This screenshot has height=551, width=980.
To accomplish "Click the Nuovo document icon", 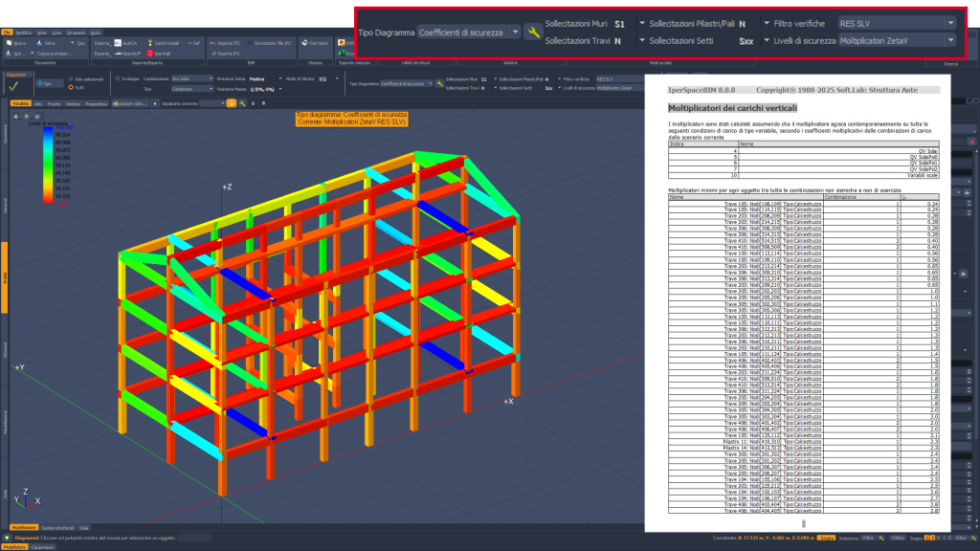I will click(x=9, y=43).
